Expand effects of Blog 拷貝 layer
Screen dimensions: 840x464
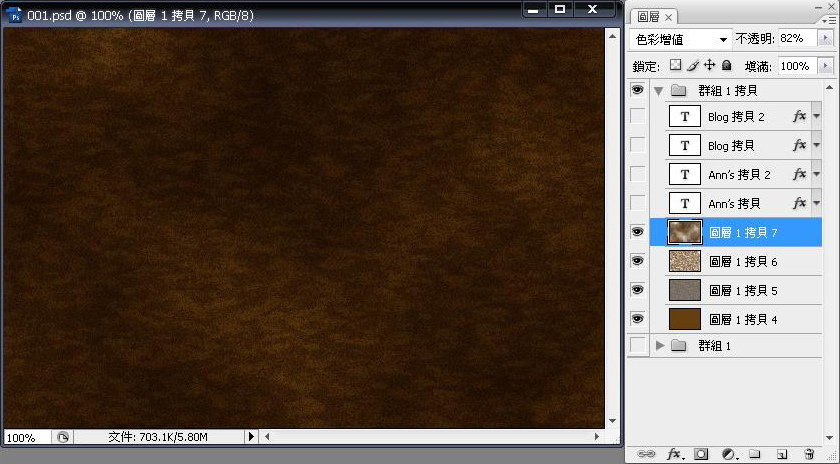tap(816, 145)
